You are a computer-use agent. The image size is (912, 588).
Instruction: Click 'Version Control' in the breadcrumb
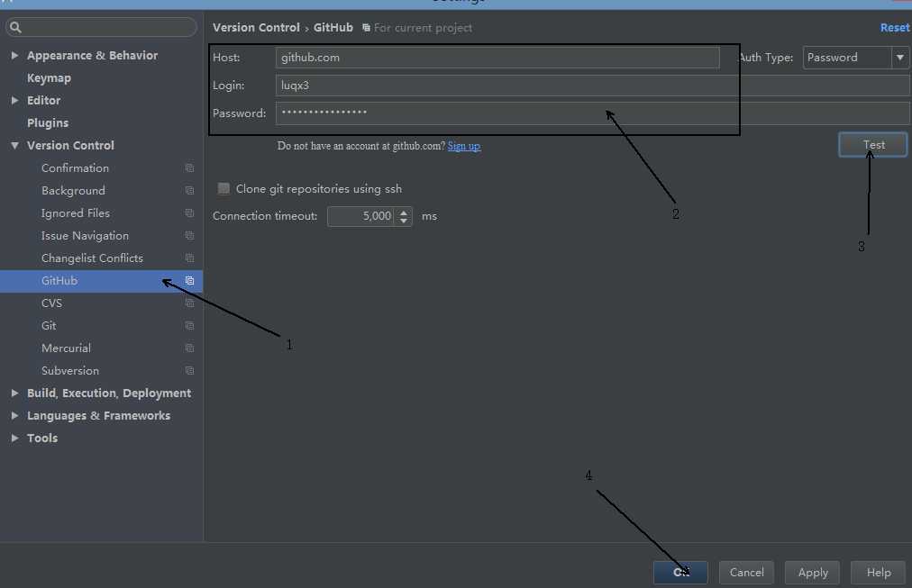(256, 27)
